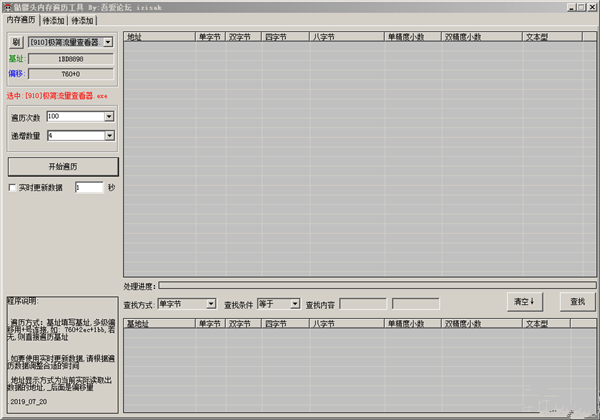Screen dimensions: 600x420
Task: Click the 查找 button
Action: 577,302
